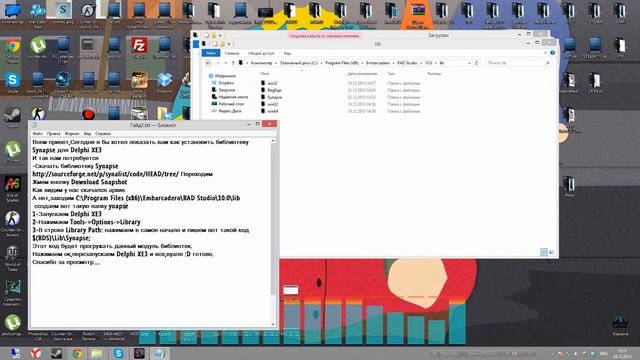Screen dimensions: 640x360
Task: Click the Up arrow in Explorer navigation
Action: (233, 63)
